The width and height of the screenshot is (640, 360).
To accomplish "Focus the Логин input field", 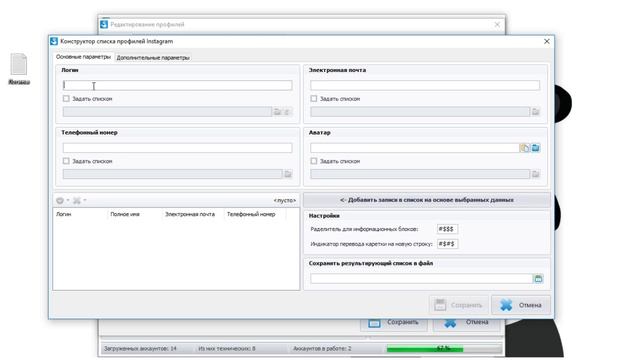I will (178, 85).
